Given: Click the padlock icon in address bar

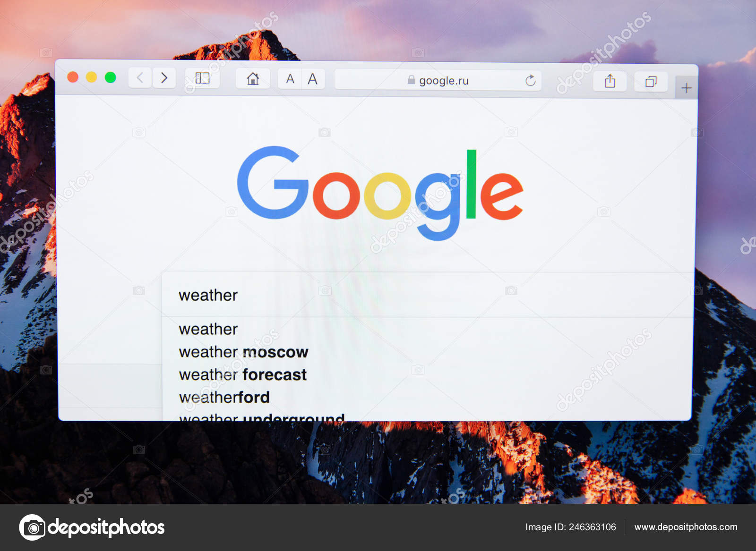Looking at the screenshot, I should (411, 80).
